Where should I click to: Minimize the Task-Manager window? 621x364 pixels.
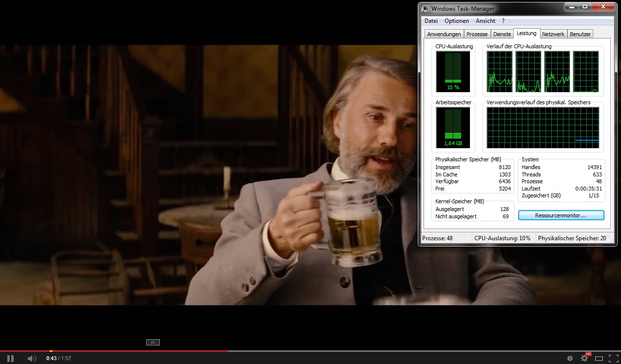pos(571,6)
